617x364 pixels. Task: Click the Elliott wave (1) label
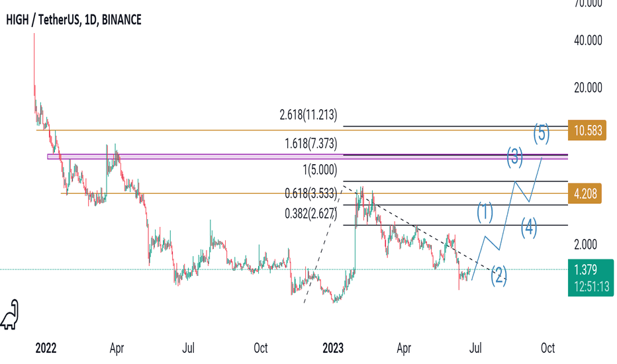(x=485, y=212)
